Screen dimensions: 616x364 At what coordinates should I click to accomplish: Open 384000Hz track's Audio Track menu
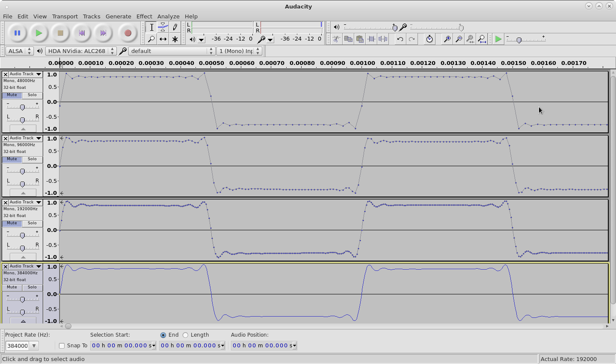pos(26,266)
